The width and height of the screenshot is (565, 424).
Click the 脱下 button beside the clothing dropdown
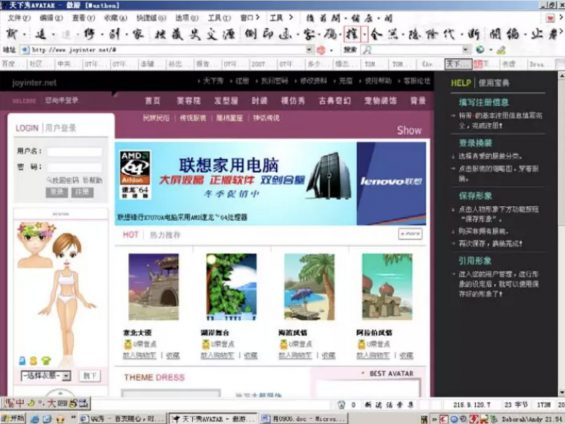pyautogui.click(x=89, y=376)
